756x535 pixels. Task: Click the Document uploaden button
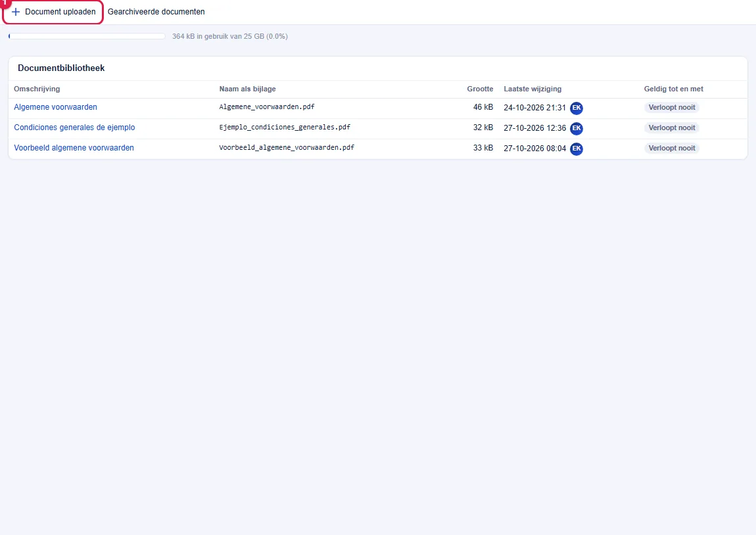pos(53,12)
